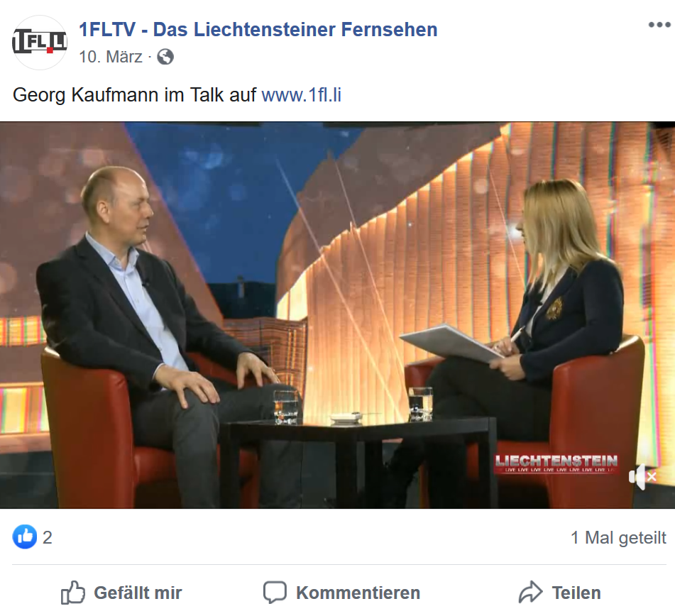Open the three-dot post options menu
This screenshot has width=675, height=616.
tap(659, 25)
